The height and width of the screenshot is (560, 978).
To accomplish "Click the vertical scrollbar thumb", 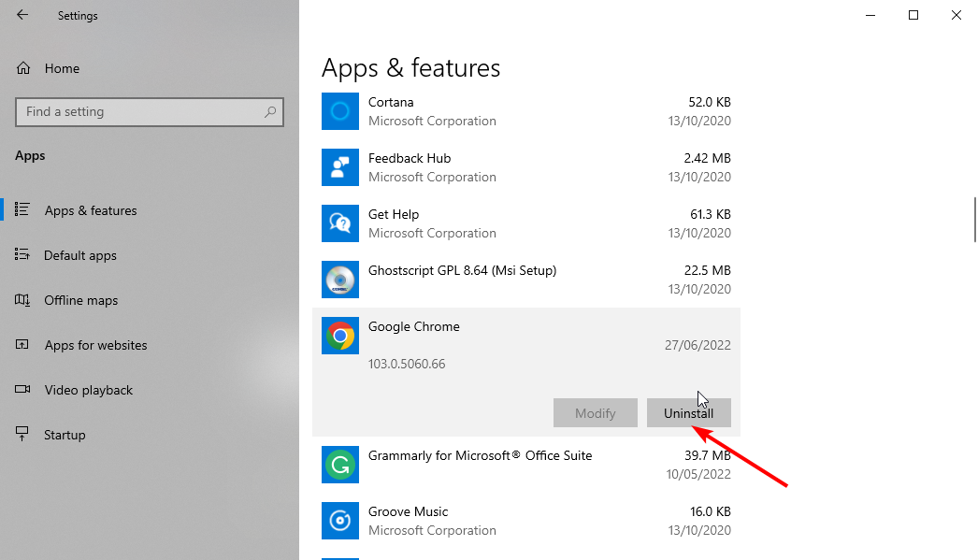I will click(975, 220).
